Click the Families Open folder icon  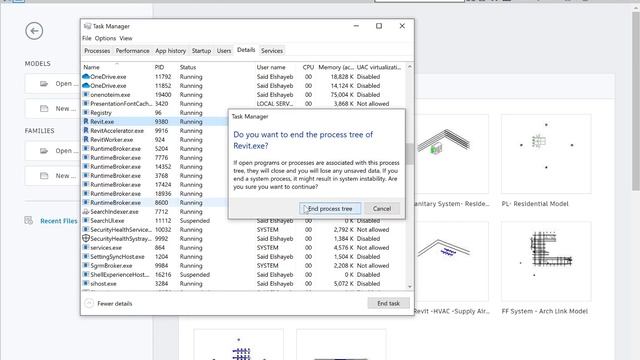(x=44, y=151)
